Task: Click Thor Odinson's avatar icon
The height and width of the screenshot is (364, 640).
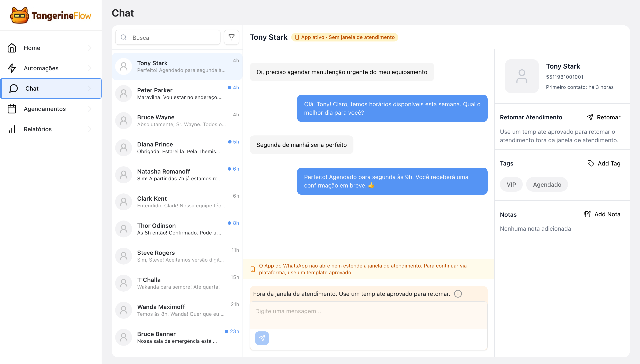Action: (x=124, y=229)
